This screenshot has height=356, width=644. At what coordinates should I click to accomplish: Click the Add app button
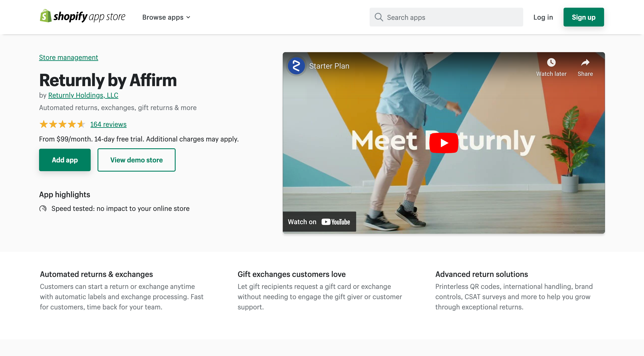[x=65, y=160]
